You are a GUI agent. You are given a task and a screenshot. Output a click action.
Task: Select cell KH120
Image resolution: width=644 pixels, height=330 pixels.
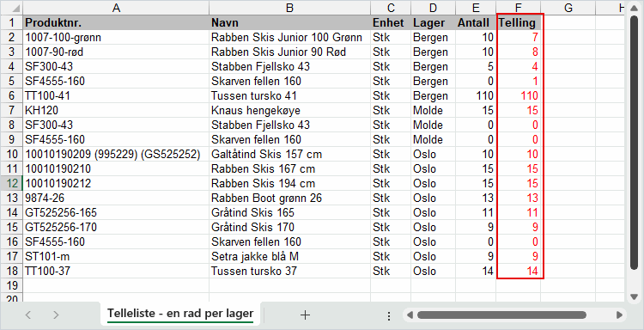point(116,110)
